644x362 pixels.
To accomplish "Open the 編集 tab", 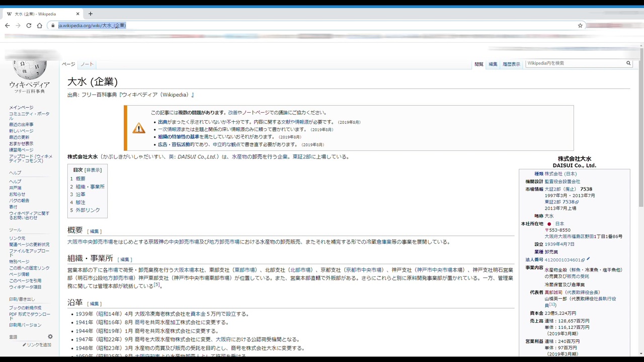I will [493, 64].
